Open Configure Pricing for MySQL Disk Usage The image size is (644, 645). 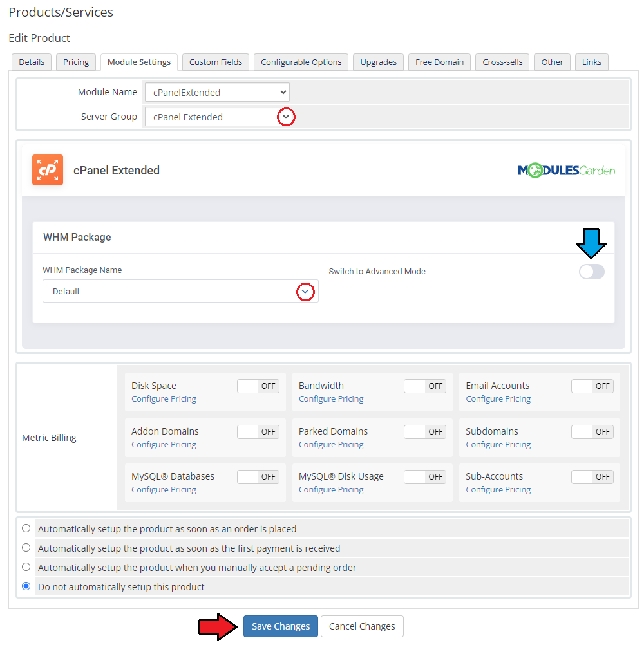click(331, 489)
